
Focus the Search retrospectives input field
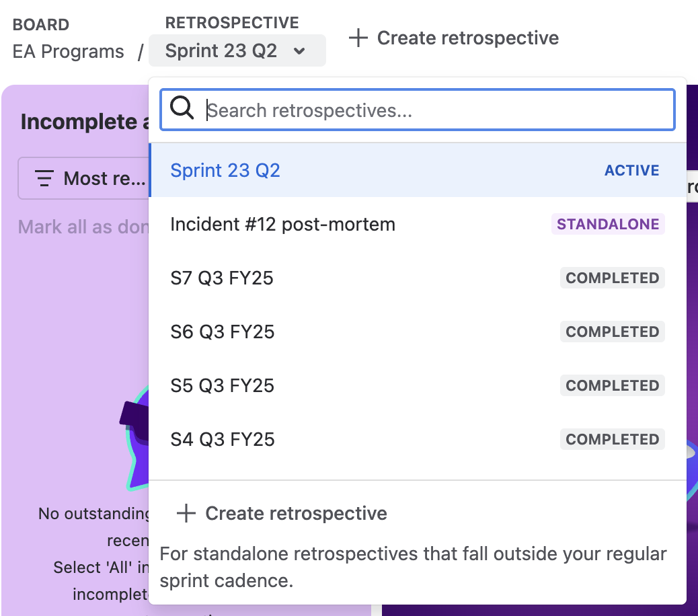418,110
